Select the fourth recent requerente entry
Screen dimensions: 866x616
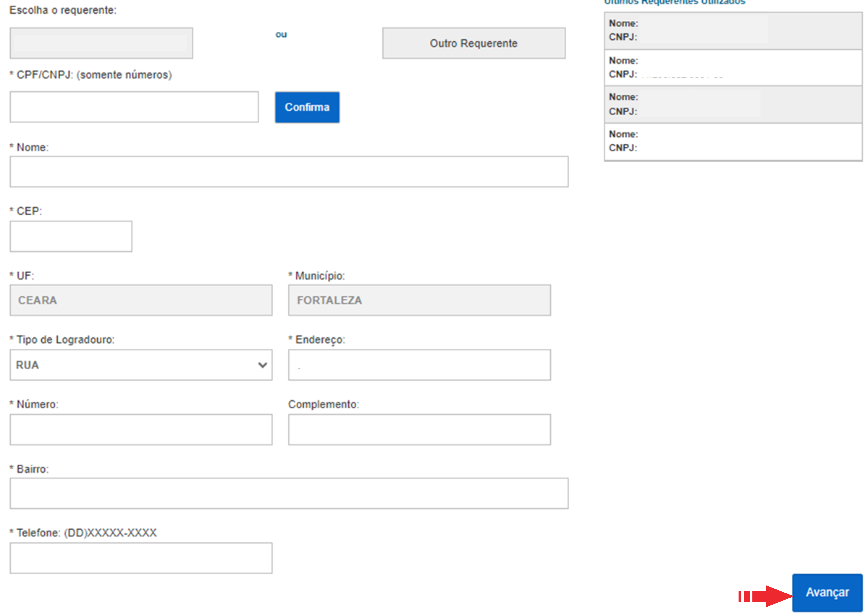[733, 141]
